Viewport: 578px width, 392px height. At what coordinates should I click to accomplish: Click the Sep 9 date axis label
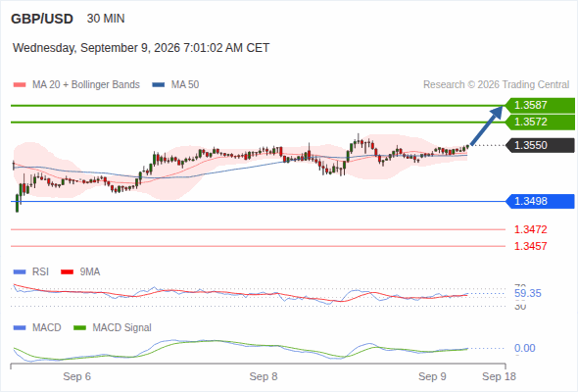click(x=432, y=377)
